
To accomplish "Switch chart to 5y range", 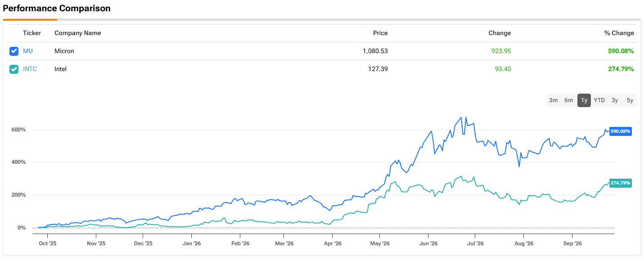I will (x=630, y=100).
